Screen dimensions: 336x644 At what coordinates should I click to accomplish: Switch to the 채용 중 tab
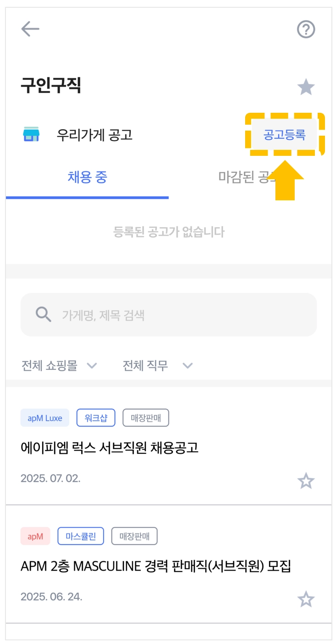pos(87,177)
